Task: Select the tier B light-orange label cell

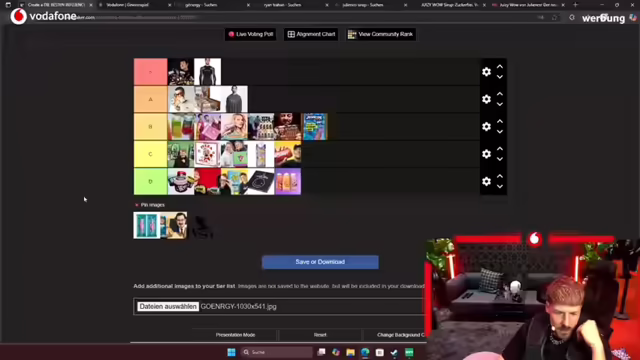Action: point(150,127)
